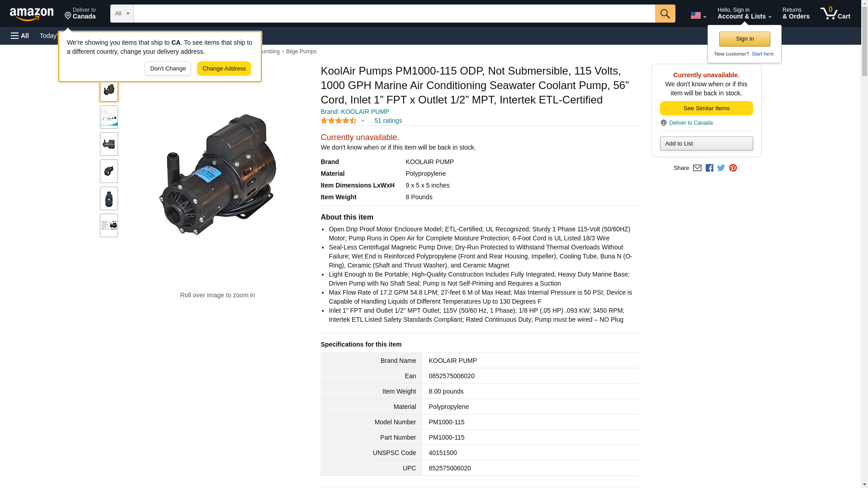Expand the search category All dropdown
This screenshot has height=488, width=868.
pos(122,14)
